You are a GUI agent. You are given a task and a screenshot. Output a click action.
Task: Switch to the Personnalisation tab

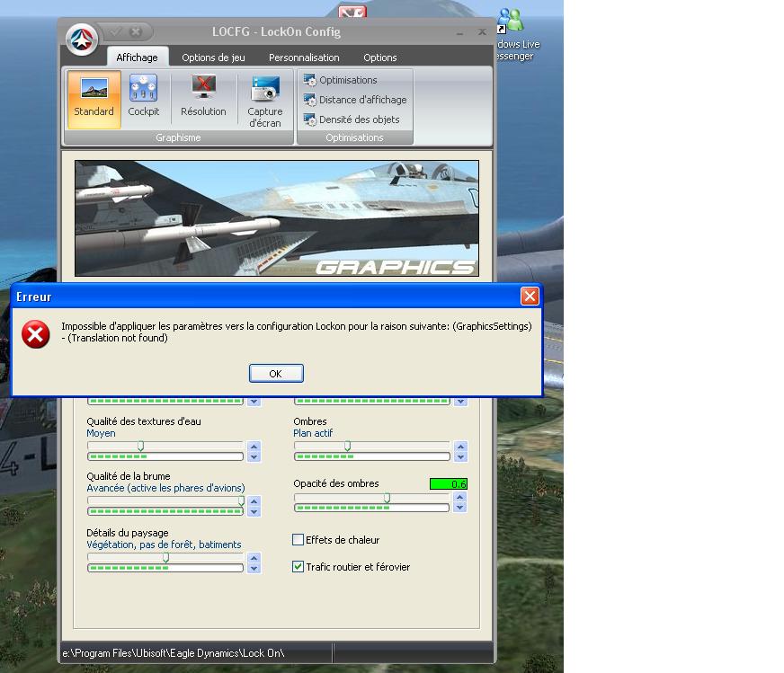click(x=304, y=58)
